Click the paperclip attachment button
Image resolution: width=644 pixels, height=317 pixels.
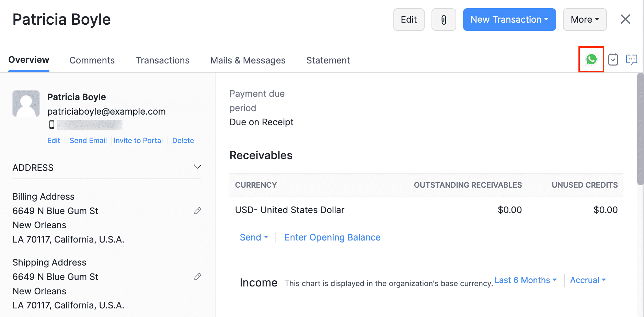pyautogui.click(x=444, y=20)
